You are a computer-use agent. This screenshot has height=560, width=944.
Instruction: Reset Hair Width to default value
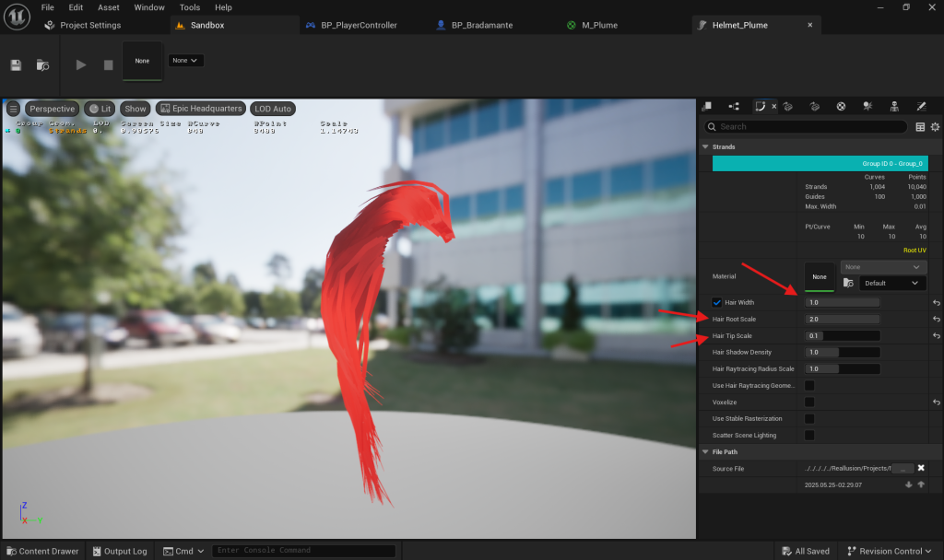point(937,302)
